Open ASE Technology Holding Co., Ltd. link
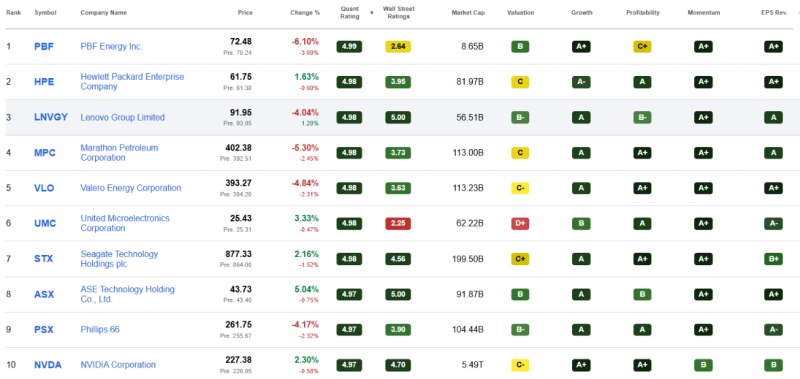The width and height of the screenshot is (800, 379). tap(128, 294)
